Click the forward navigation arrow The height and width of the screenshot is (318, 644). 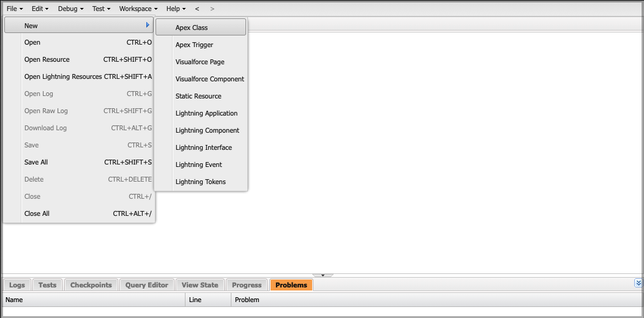point(212,9)
